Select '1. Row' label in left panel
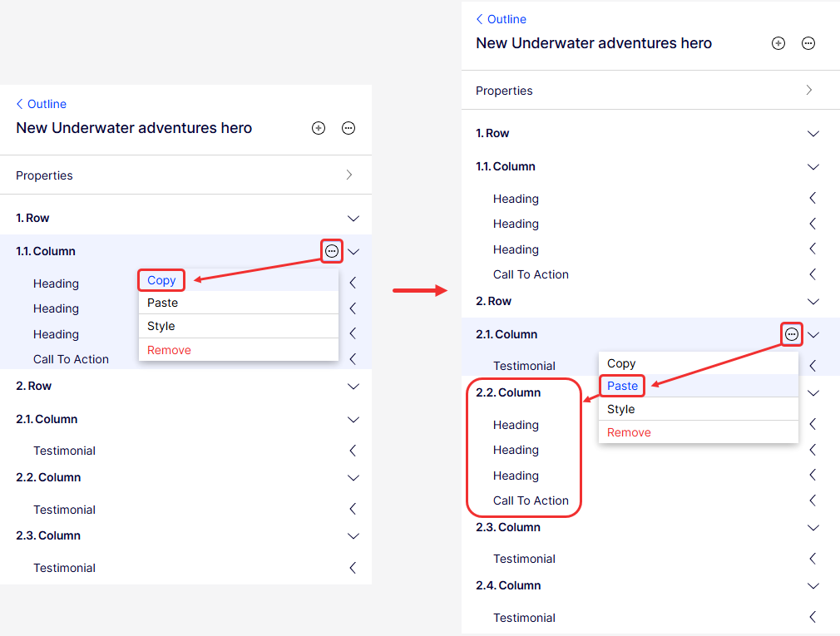The height and width of the screenshot is (636, 840). coord(32,218)
